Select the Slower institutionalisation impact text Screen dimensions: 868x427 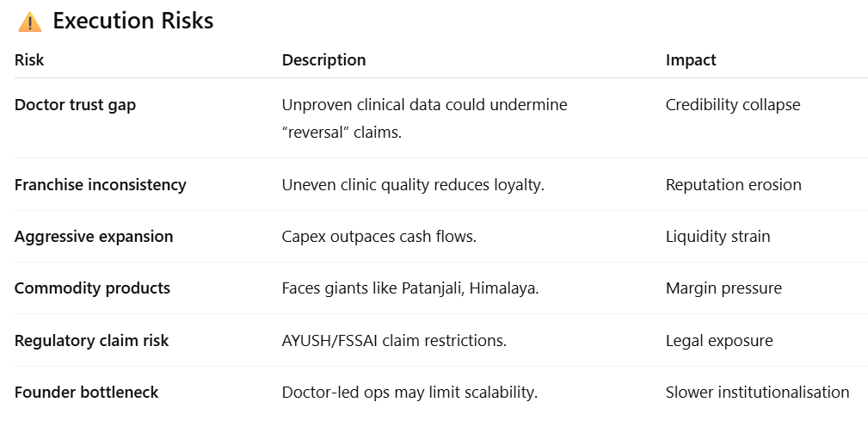pos(757,393)
